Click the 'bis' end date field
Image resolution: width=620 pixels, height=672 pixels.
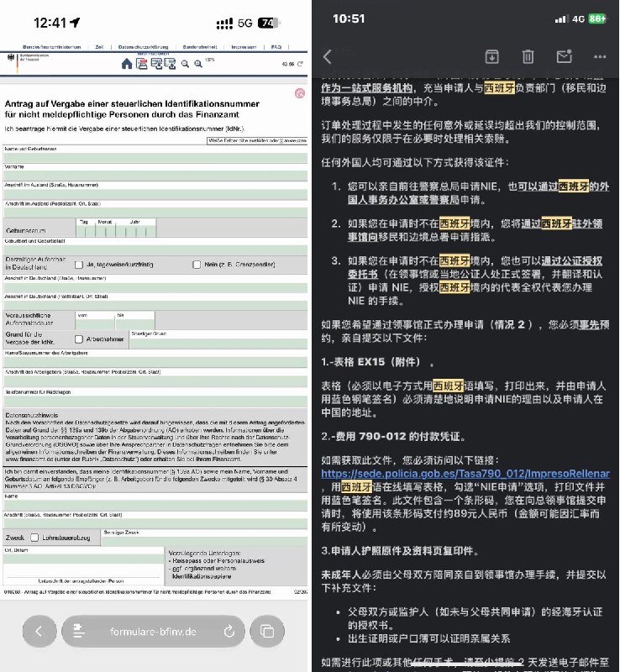pos(134,323)
